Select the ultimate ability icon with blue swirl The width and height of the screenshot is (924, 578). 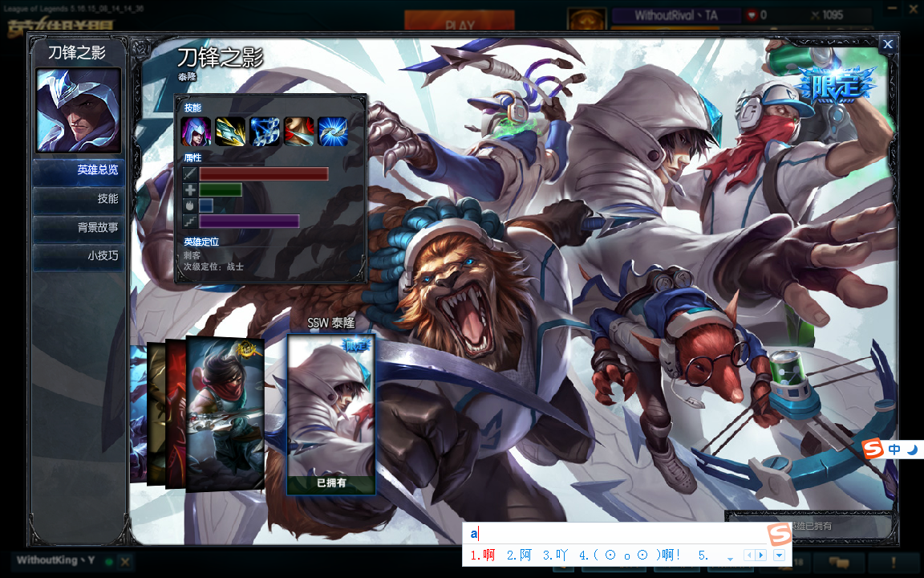(x=332, y=131)
